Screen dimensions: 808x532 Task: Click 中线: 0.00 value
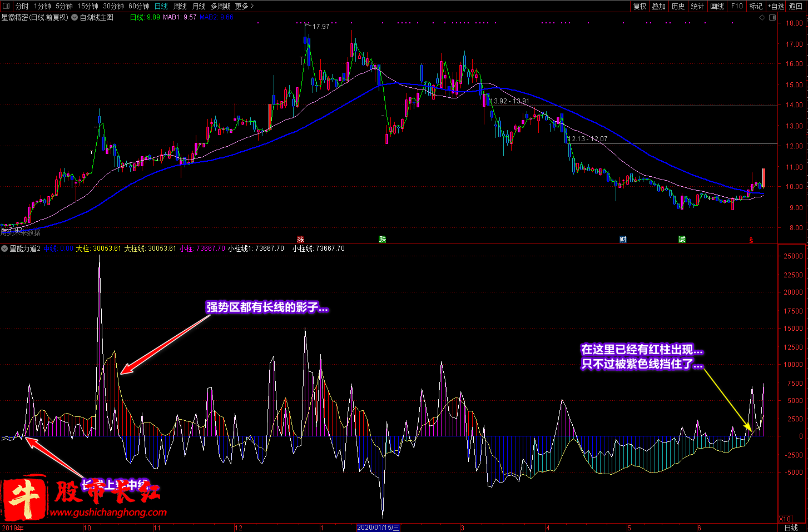point(58,248)
